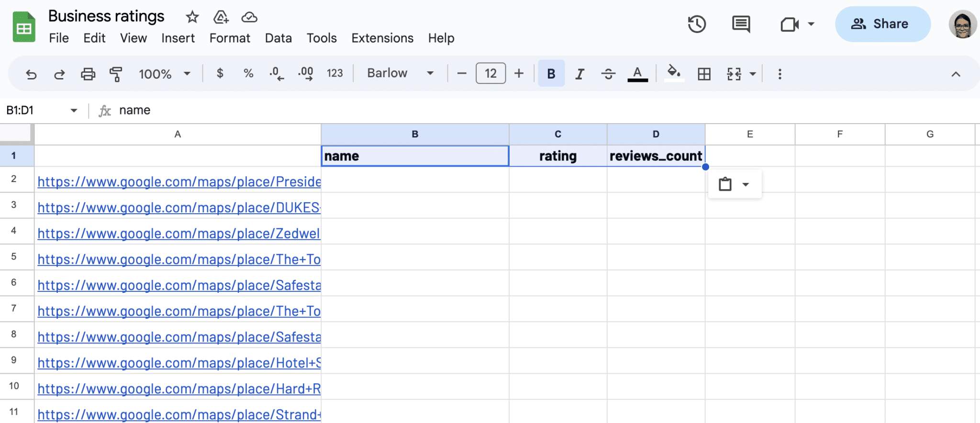The height and width of the screenshot is (423, 980).
Task: Open the Google account avatar
Action: click(x=962, y=24)
